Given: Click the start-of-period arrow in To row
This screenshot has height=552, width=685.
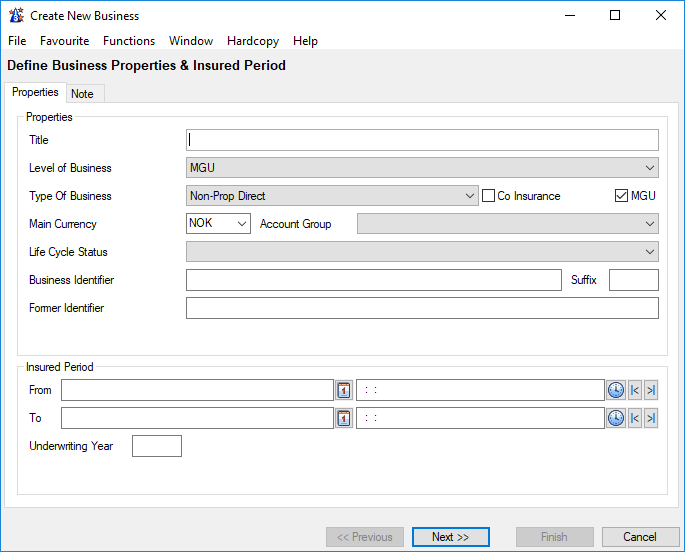Looking at the screenshot, I should pos(635,418).
